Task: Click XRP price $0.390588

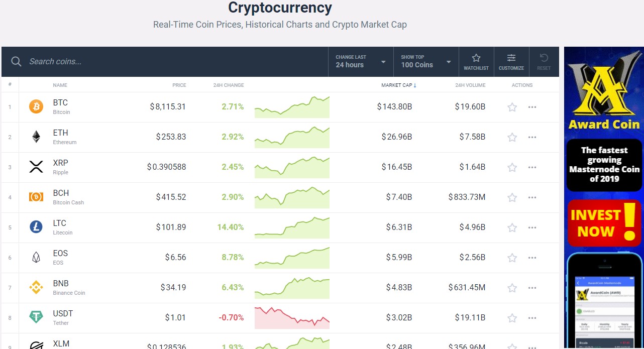Action: click(x=166, y=167)
